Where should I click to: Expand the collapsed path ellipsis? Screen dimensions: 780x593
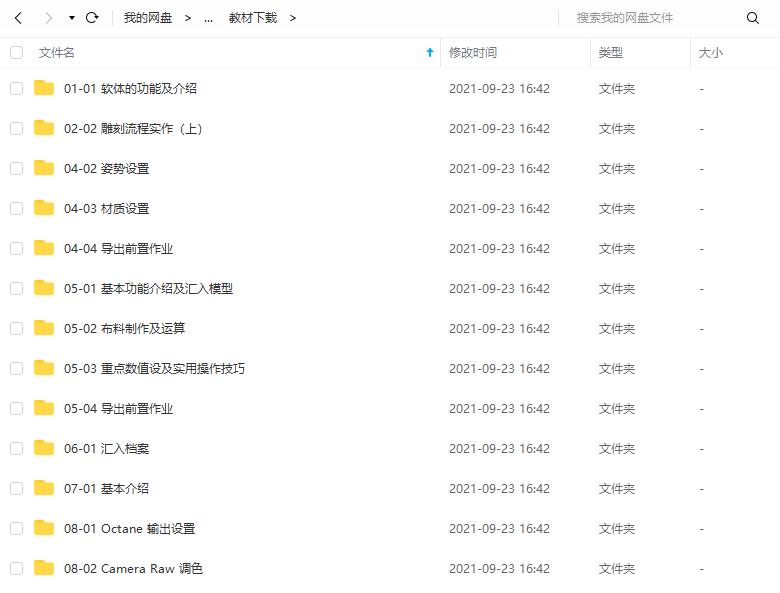coord(208,19)
